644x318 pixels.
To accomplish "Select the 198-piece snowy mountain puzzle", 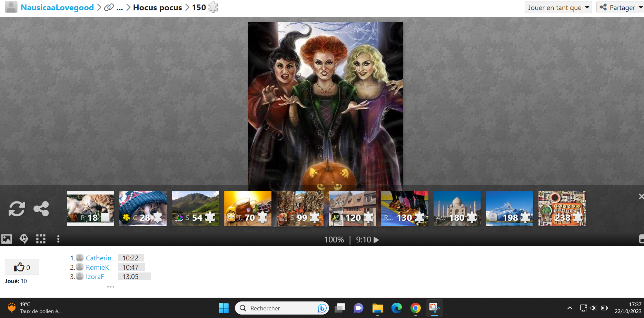I will click(509, 209).
